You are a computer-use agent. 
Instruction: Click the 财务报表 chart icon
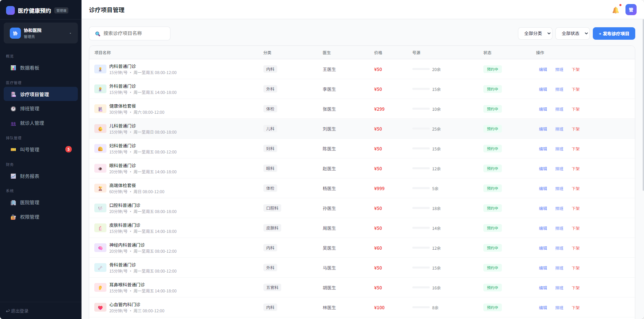pyautogui.click(x=13, y=176)
